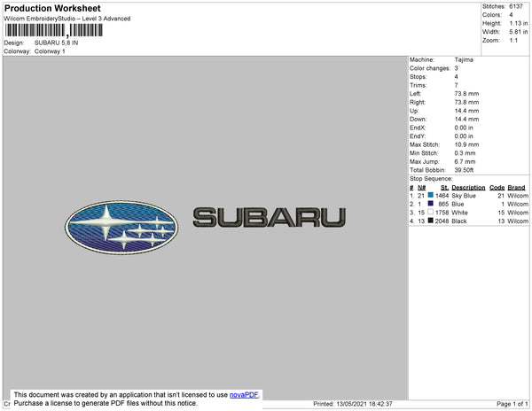Click the stitch count 2048
The image size is (532, 411).
[442, 221]
